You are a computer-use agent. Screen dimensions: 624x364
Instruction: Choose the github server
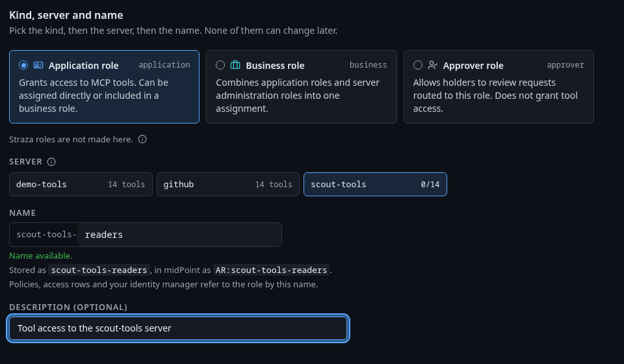[x=228, y=184]
